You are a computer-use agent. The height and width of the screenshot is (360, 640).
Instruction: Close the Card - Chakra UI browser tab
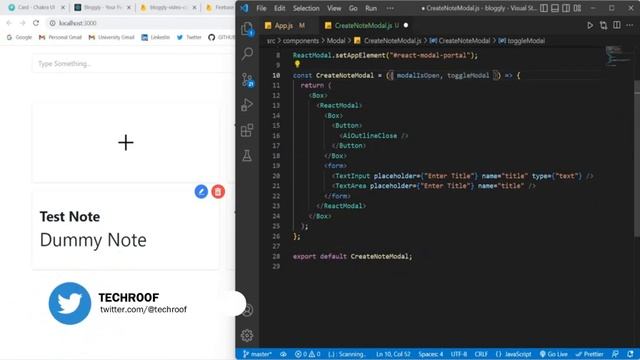[63, 7]
